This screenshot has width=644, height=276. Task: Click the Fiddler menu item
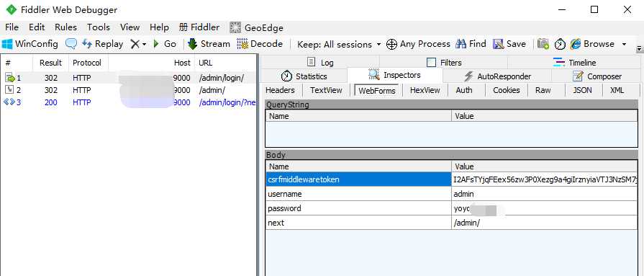[x=199, y=27]
